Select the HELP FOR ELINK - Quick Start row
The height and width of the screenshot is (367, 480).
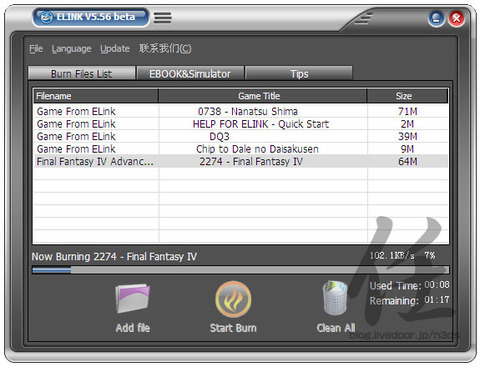click(x=241, y=124)
